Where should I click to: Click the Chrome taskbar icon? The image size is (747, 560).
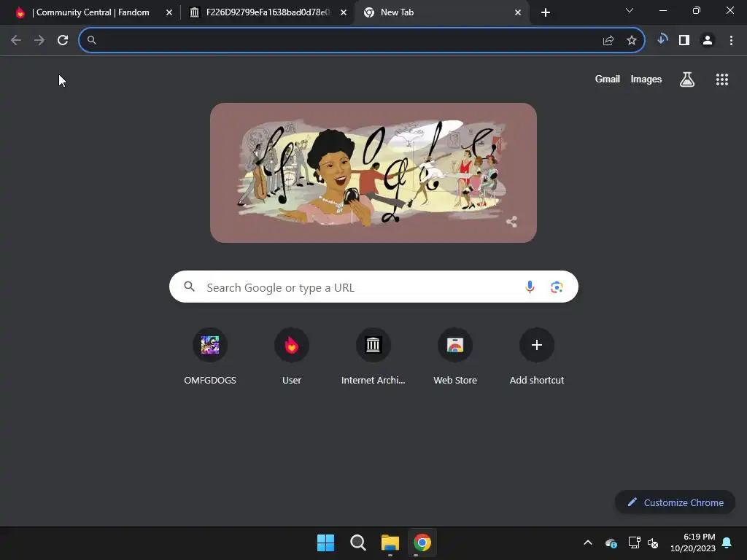[422, 542]
